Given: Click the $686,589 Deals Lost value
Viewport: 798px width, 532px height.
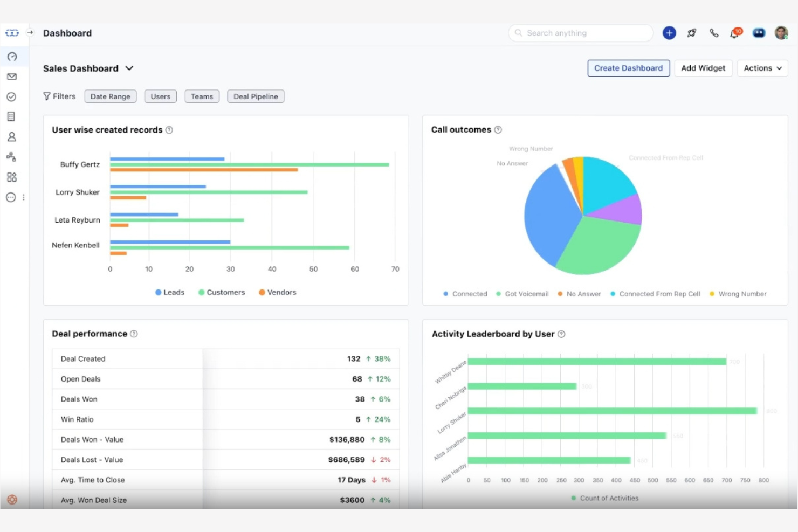Looking at the screenshot, I should 346,460.
